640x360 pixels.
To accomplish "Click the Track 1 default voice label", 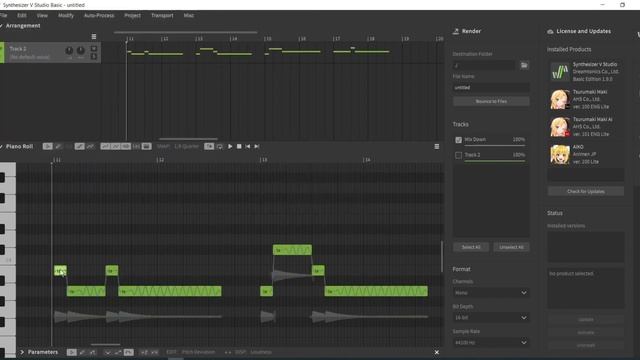I will coord(30,57).
